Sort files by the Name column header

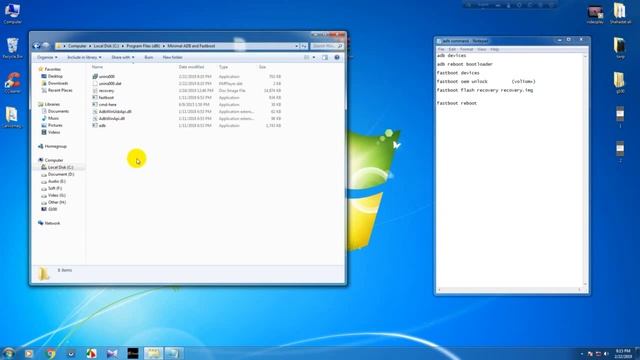(x=97, y=67)
